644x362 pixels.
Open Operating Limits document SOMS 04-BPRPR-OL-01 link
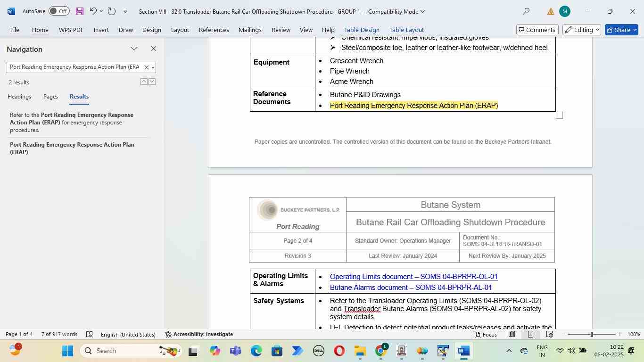pos(413,277)
